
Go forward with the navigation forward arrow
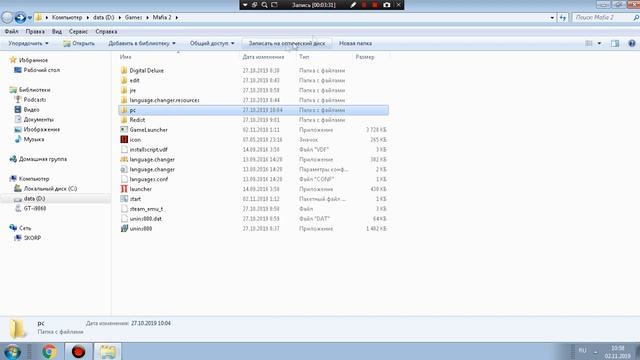tap(20, 18)
